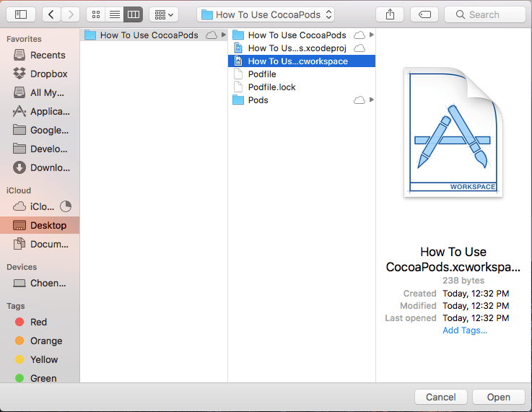Screen dimensions: 532x412
Task: Expand second-column How To Use CocoaPods arrow
Action: point(372,35)
